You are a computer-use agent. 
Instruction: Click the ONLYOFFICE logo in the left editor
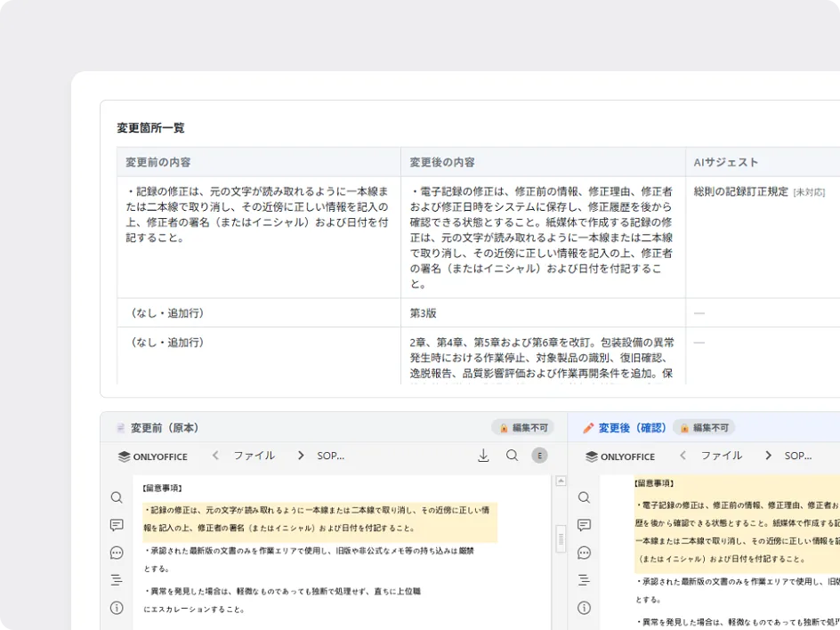point(153,456)
